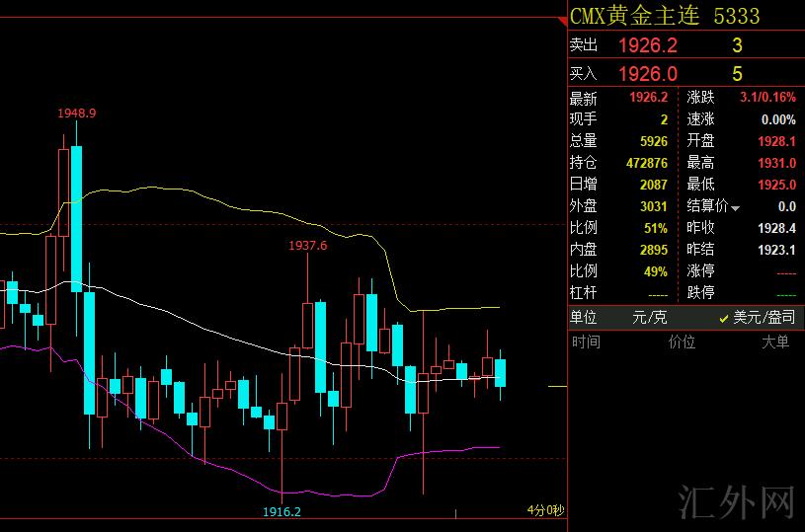Click the 买入 price 1926.0
The image size is (805, 532).
(647, 73)
